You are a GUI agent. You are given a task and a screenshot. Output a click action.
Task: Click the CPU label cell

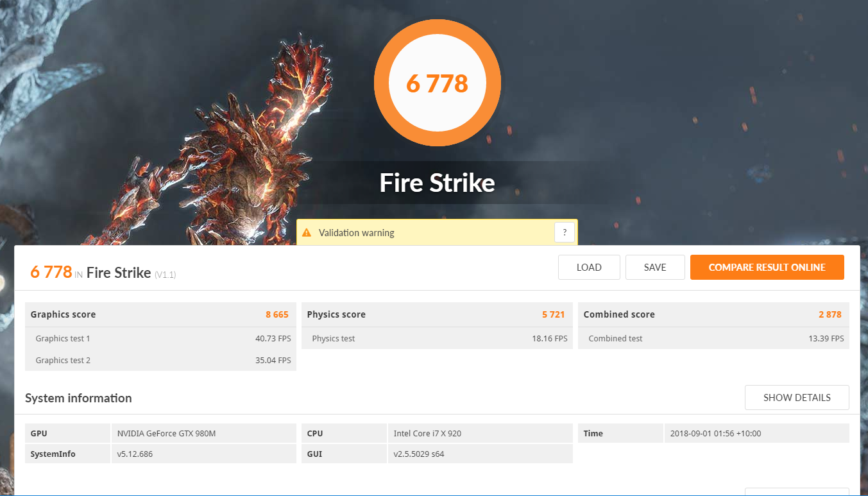(x=344, y=433)
